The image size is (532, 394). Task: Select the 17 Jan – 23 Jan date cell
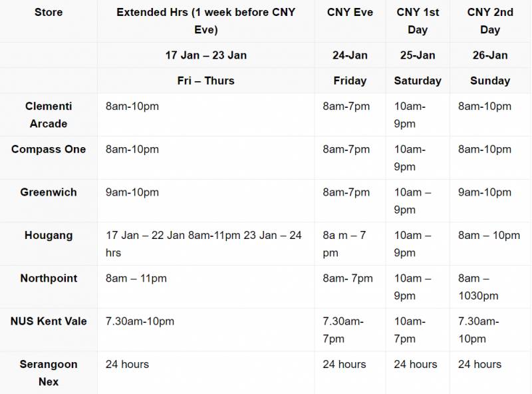coord(205,55)
